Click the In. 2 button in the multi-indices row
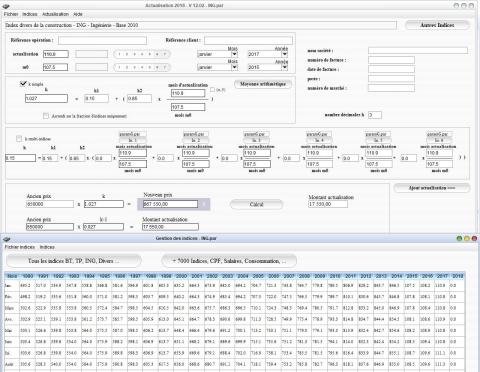Image resolution: width=480 pixels, height=372 pixels. pyautogui.click(x=196, y=140)
